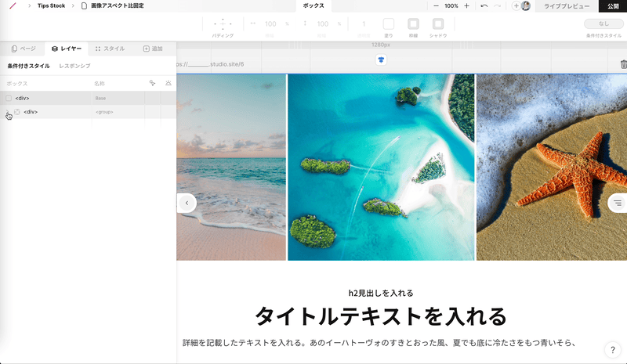Switch to the レイヤー panel tab
The height and width of the screenshot is (364, 627).
click(x=67, y=49)
